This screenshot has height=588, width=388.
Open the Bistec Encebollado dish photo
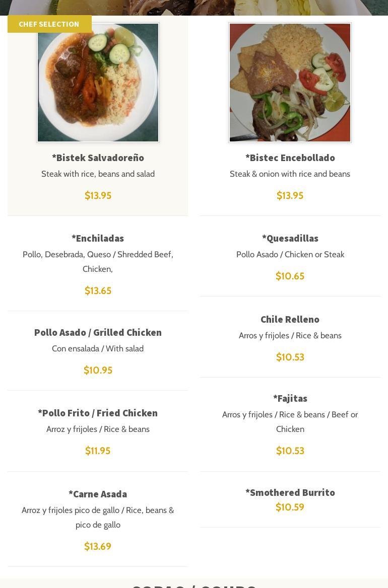point(290,83)
